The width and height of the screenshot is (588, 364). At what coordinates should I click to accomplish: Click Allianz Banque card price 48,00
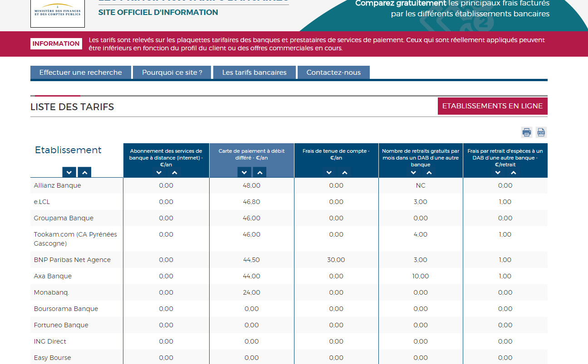(252, 185)
